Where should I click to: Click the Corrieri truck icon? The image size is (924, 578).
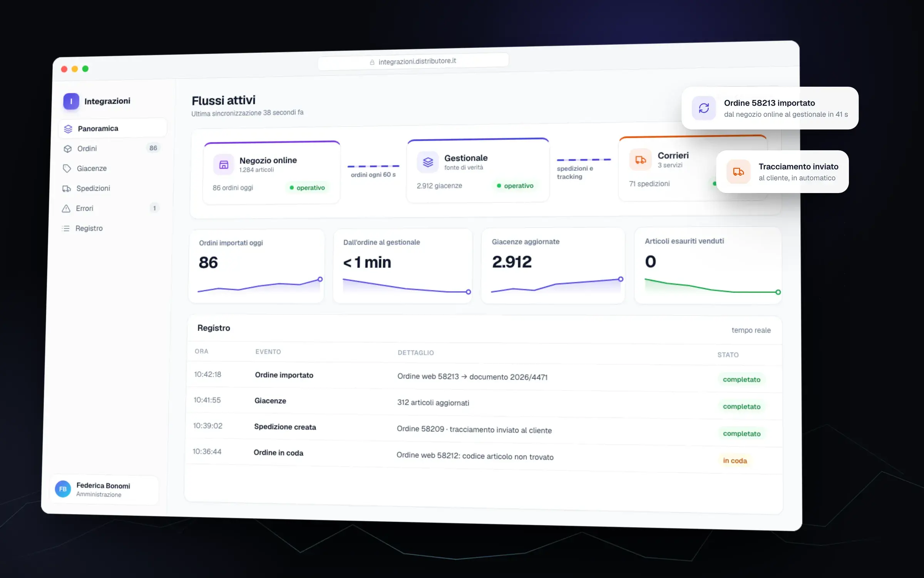click(641, 160)
